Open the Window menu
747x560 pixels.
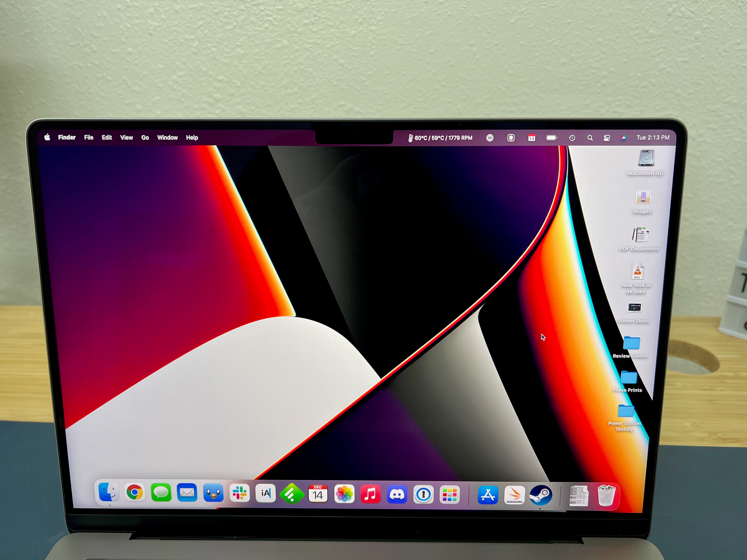point(167,137)
